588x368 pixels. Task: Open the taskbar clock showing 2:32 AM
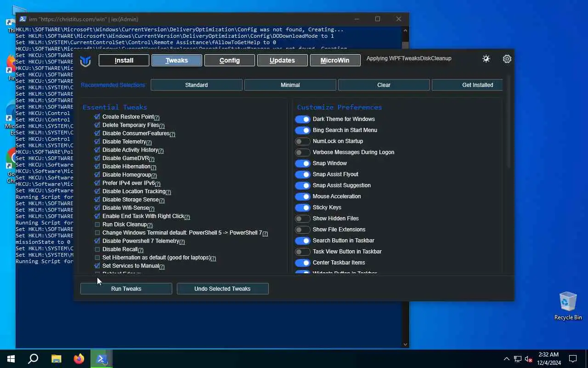pos(548,359)
